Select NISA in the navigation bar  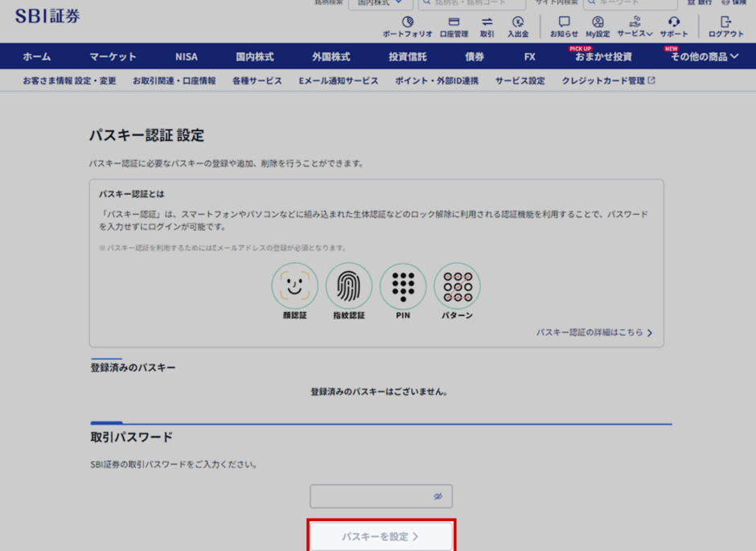tap(186, 56)
